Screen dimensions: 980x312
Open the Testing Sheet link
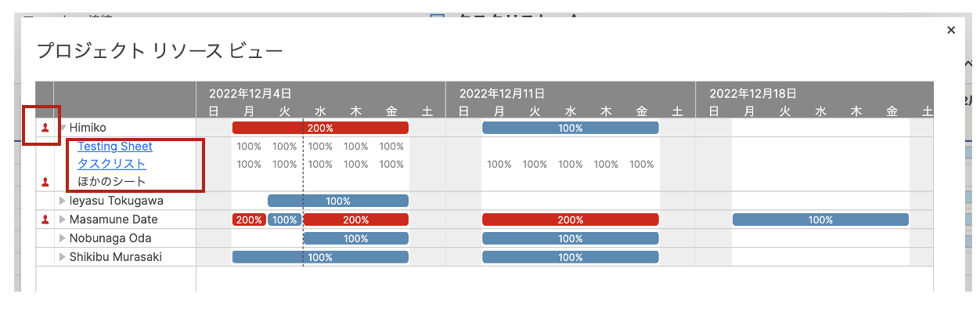pos(115,147)
